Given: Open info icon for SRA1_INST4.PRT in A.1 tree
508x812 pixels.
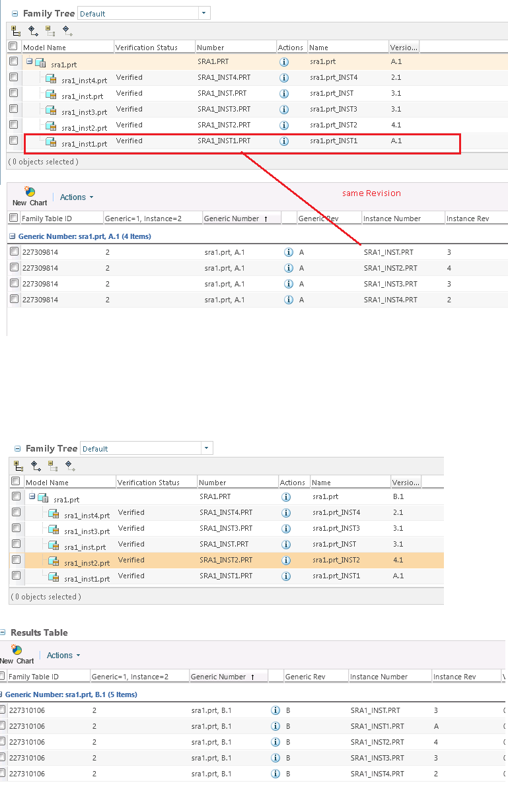Looking at the screenshot, I should (x=284, y=78).
